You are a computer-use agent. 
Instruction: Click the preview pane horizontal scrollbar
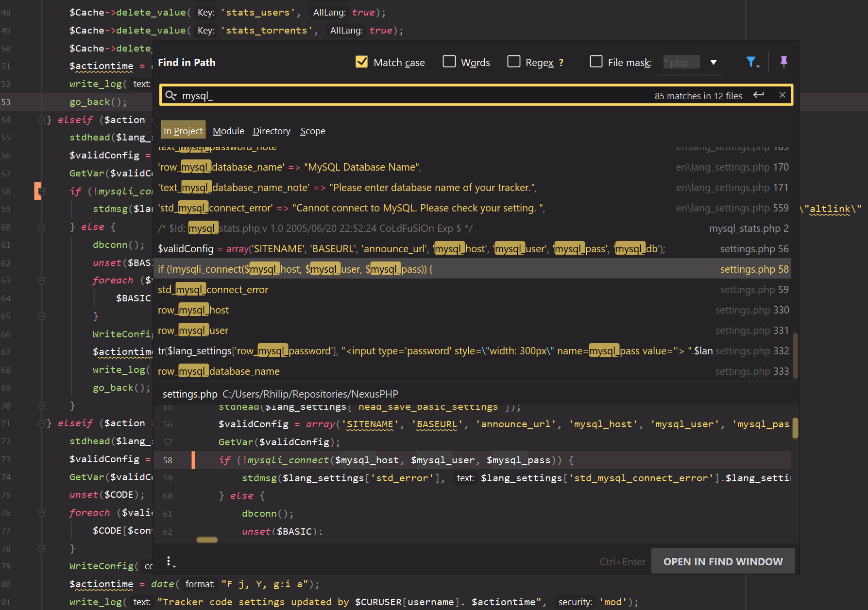click(x=207, y=540)
